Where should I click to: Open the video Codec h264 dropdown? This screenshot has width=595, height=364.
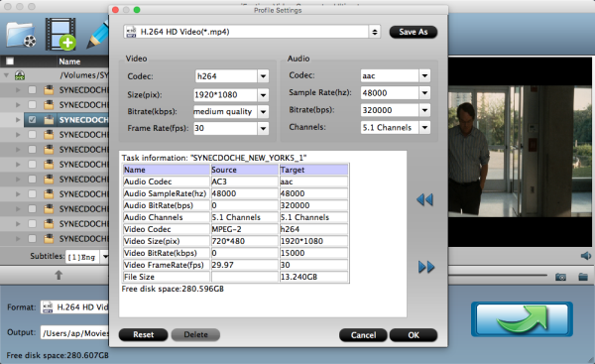point(263,76)
